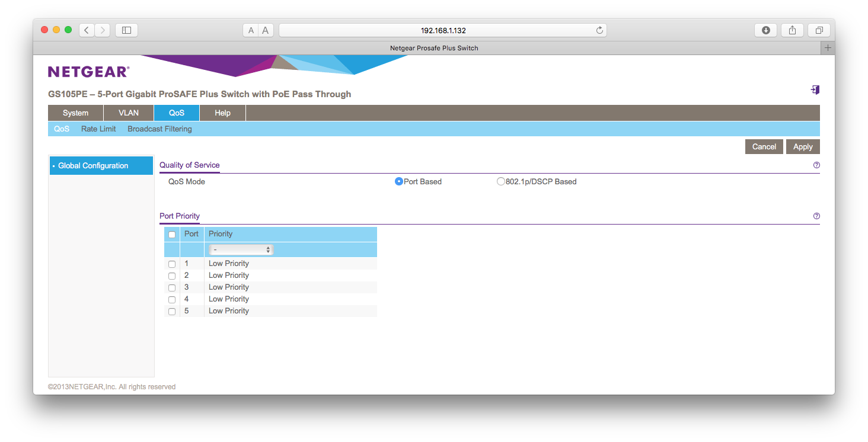Open the Priority dropdown selector
Viewport: 868px width, 442px height.
point(240,250)
